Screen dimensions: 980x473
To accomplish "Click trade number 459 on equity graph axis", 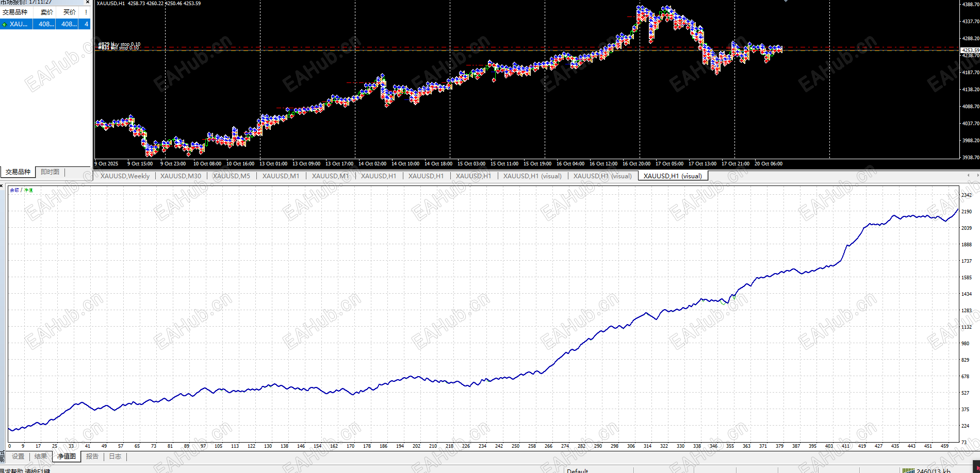I will pyautogui.click(x=944, y=446).
